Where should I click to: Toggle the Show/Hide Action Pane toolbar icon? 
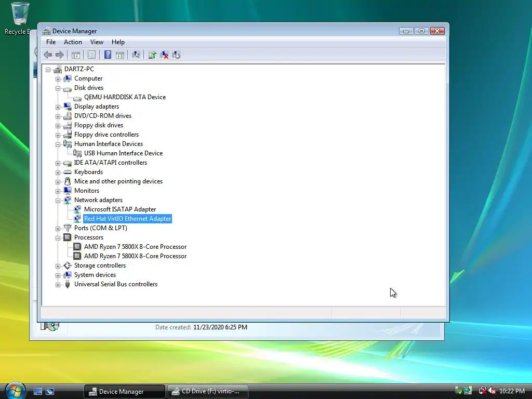(x=120, y=55)
